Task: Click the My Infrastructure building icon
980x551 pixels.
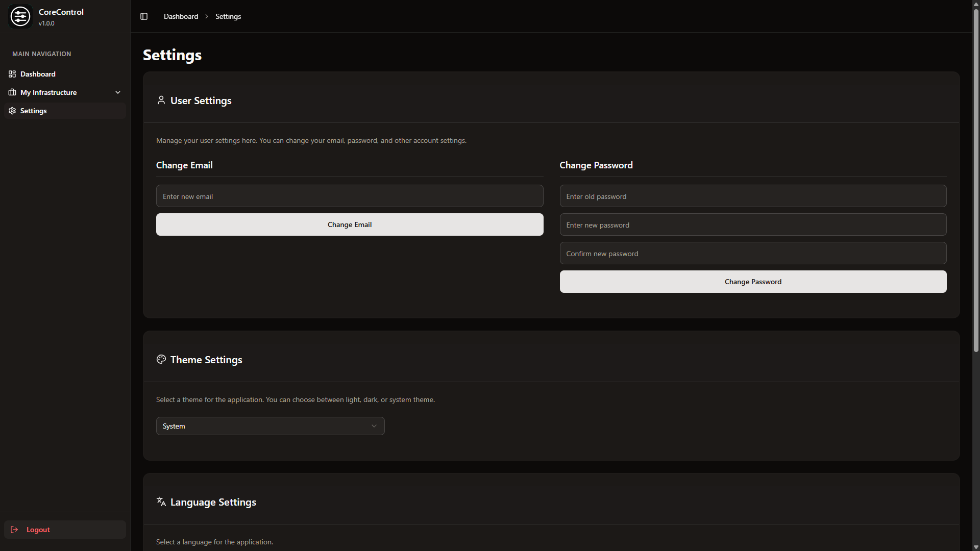Action: point(12,92)
